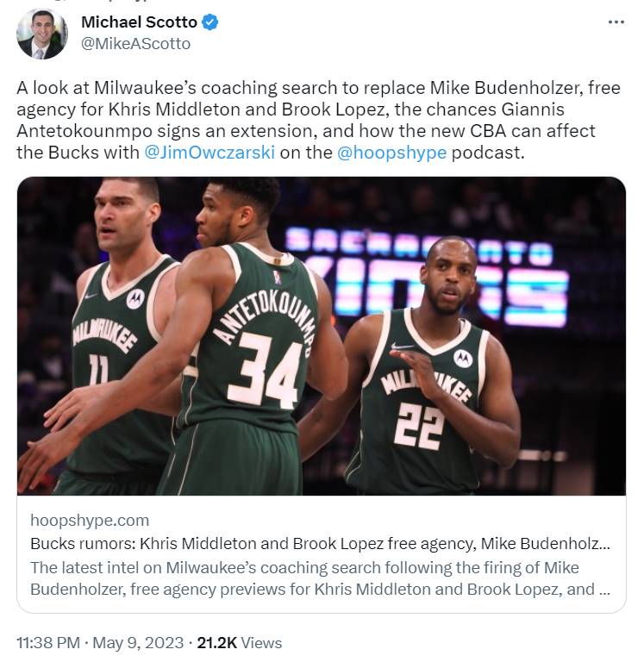Screen dimensions: 644x662
Task: Click the Motorola logo on jersey 22
Action: 463,358
